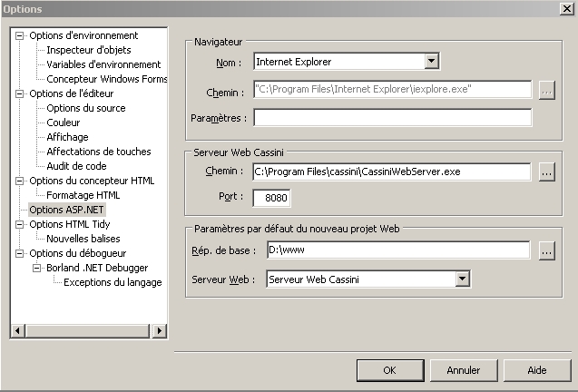
Task: Select Nouvelles balises under HTML Tidy
Action: coord(83,239)
